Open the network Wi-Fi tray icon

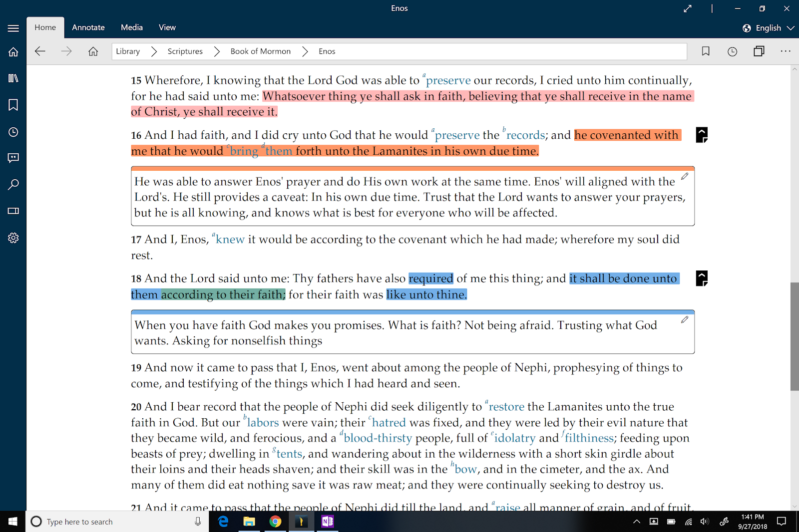pos(688,522)
